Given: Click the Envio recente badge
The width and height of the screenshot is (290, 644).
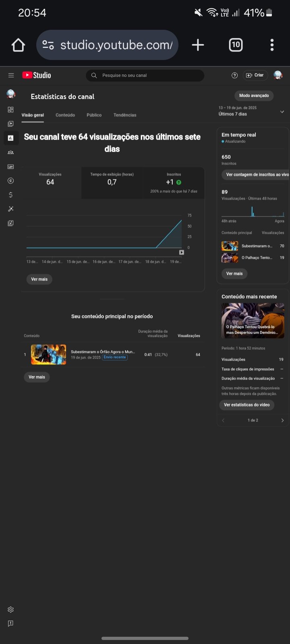Looking at the screenshot, I should pos(115,357).
